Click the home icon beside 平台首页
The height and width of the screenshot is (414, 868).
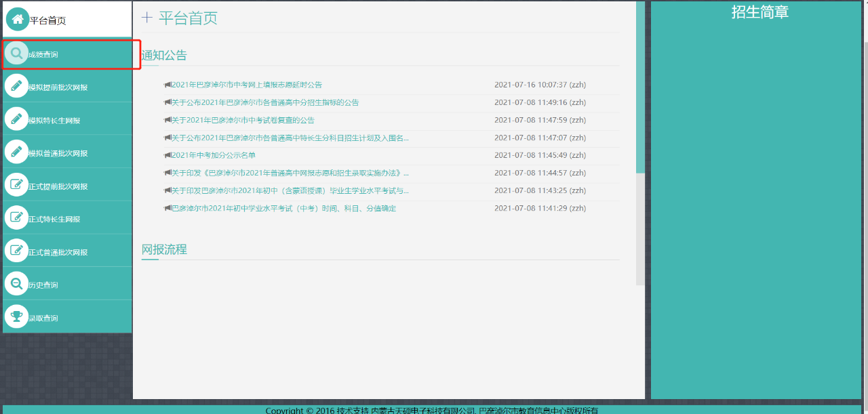18,19
